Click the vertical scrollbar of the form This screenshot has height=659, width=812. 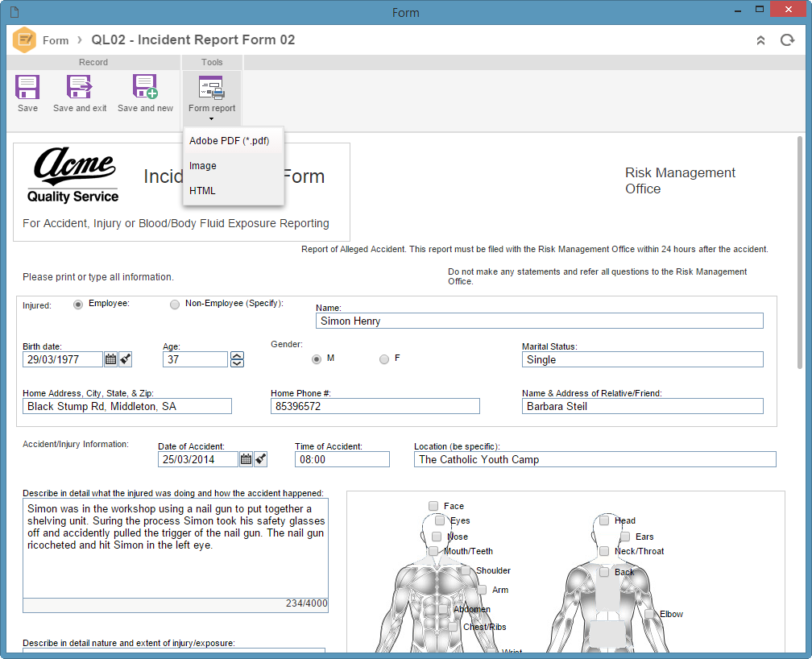click(800, 252)
